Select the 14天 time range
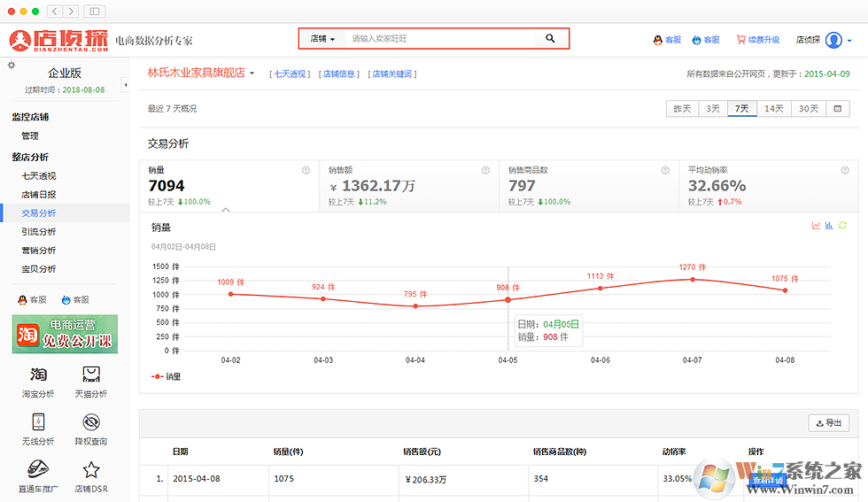868x502 pixels. [774, 109]
